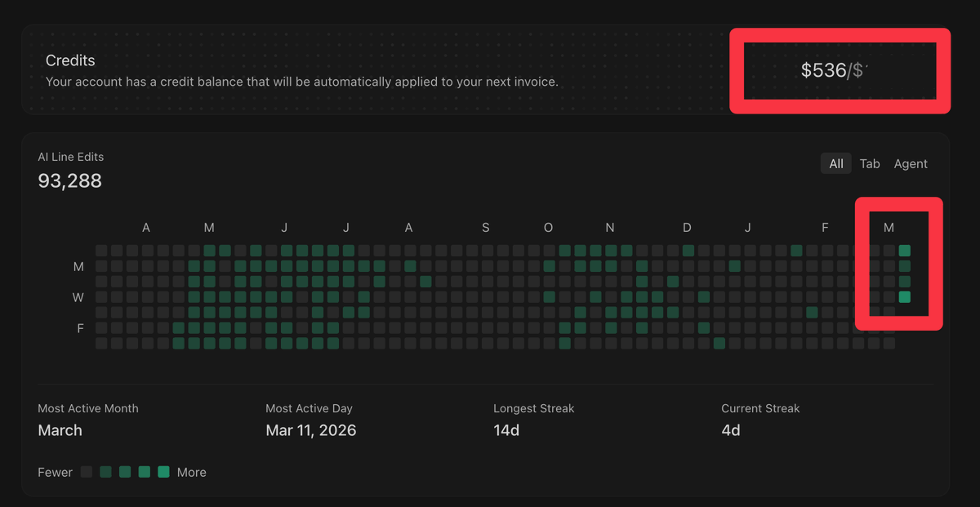Click the Most Active Day label
The width and height of the screenshot is (980, 507).
(310, 408)
